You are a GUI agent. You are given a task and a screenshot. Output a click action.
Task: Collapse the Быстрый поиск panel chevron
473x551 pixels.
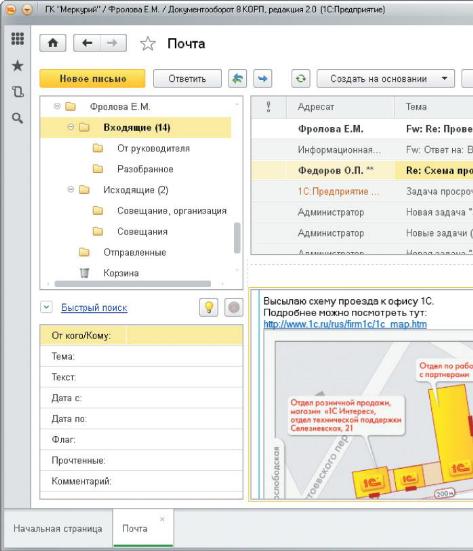[46, 307]
